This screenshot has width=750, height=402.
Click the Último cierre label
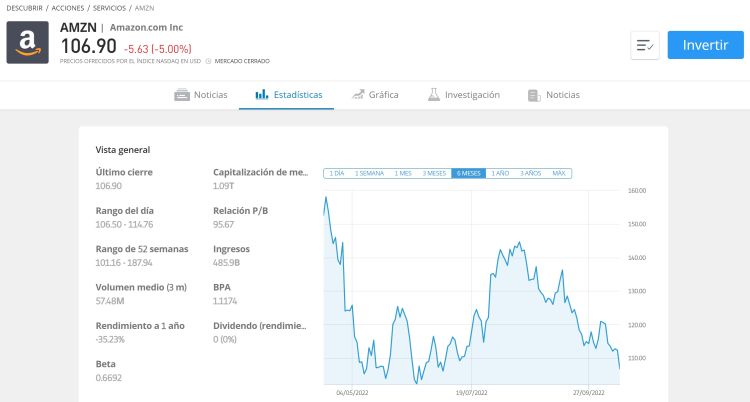coord(124,172)
